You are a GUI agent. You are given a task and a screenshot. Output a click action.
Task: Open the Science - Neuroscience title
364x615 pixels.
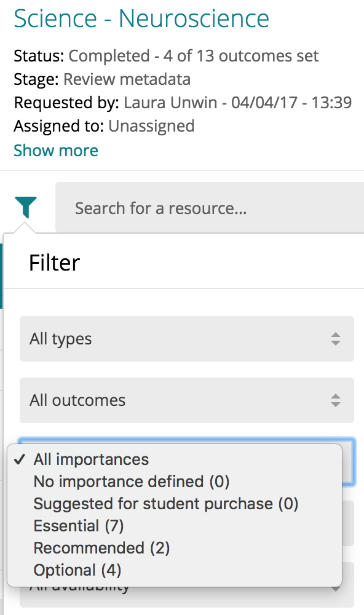pyautogui.click(x=141, y=18)
